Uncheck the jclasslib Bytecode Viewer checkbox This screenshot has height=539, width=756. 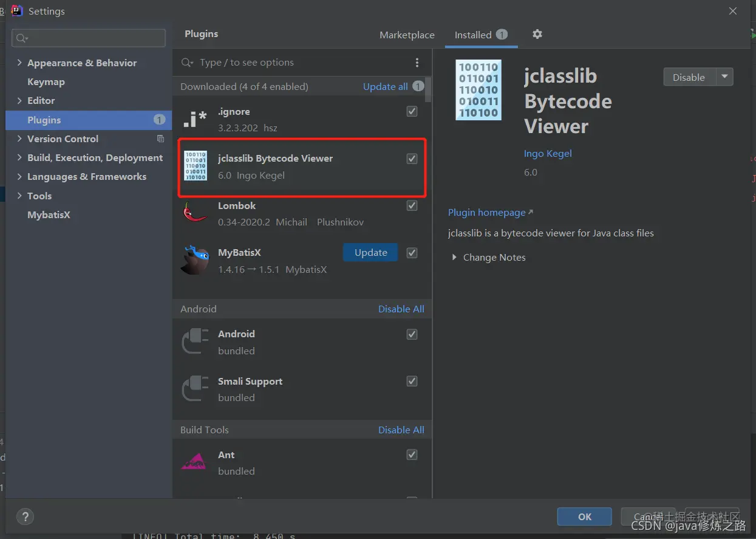tap(412, 159)
